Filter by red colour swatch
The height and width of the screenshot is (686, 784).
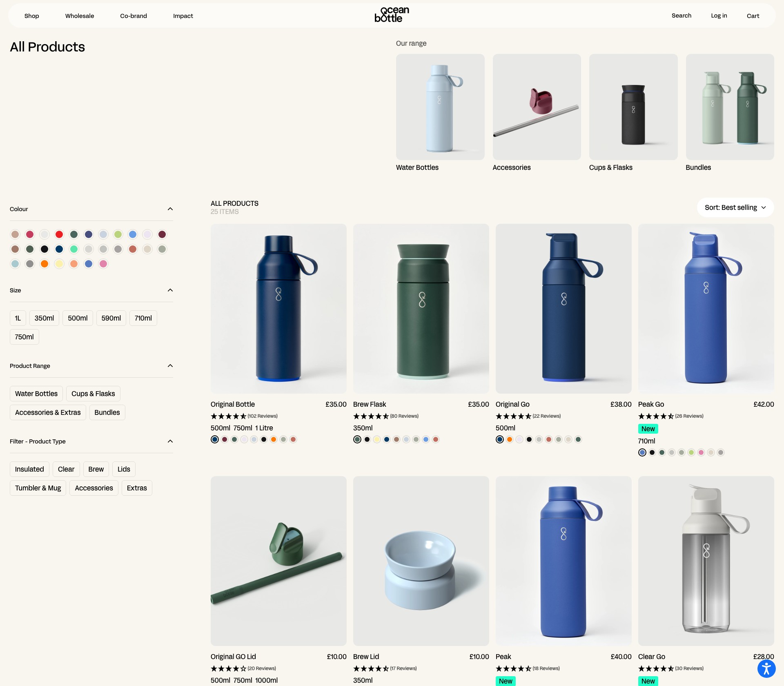[x=59, y=234]
